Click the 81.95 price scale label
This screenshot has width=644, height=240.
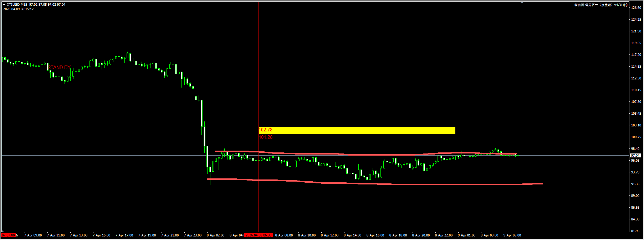[x=635, y=231]
